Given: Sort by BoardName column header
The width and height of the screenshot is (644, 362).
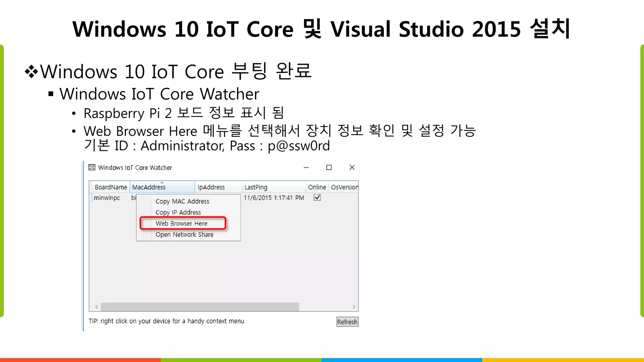Looking at the screenshot, I should click(x=111, y=187).
